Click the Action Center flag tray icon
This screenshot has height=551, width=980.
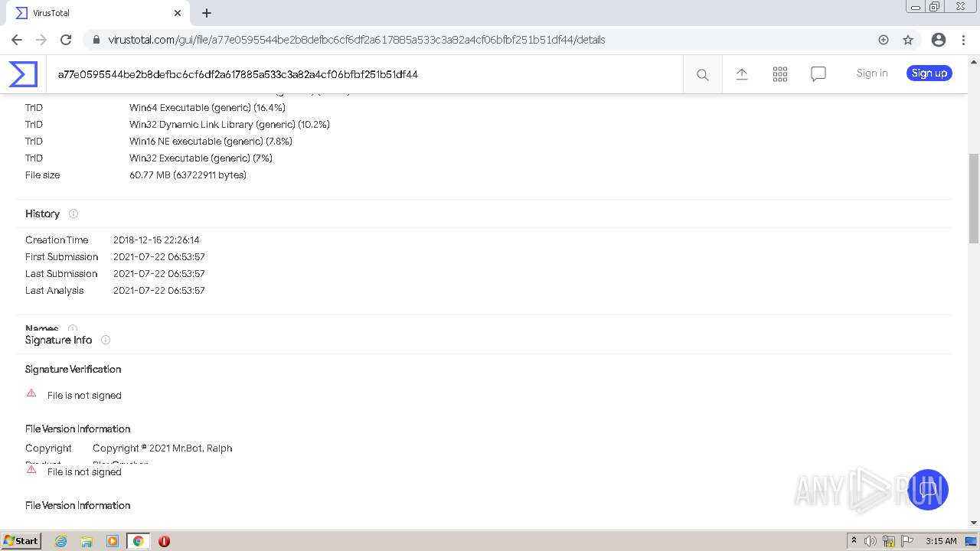pos(907,541)
